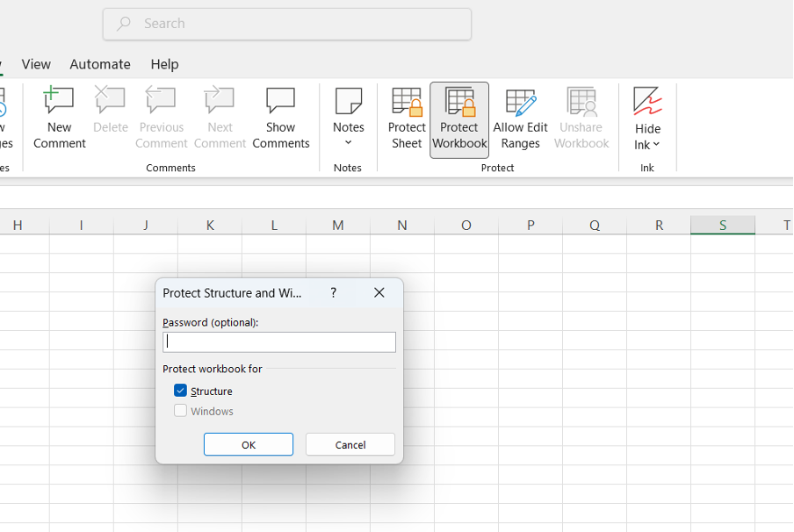The image size is (794, 532).
Task: Click the New Comment icon
Action: (59, 102)
